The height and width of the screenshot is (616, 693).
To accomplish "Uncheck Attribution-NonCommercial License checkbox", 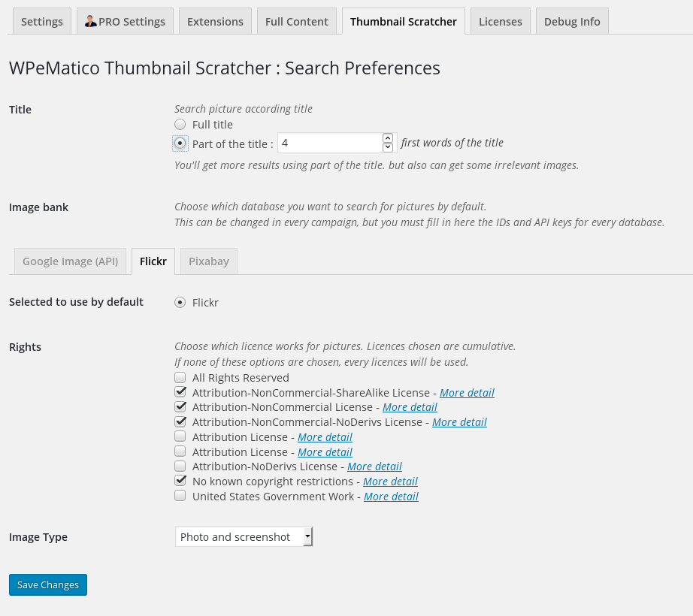I will pyautogui.click(x=180, y=406).
